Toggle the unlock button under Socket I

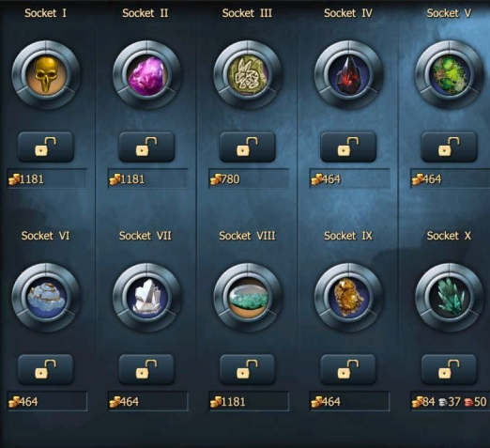tap(46, 147)
